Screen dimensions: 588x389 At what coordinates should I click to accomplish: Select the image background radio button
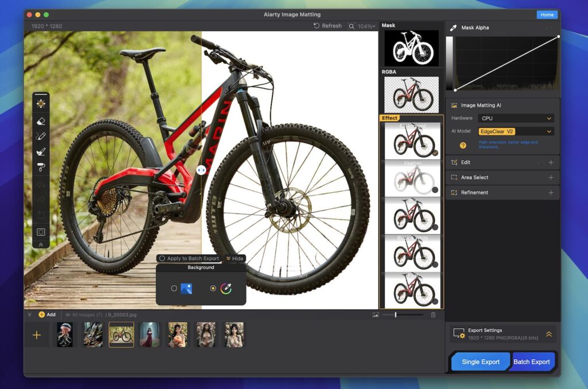click(174, 288)
